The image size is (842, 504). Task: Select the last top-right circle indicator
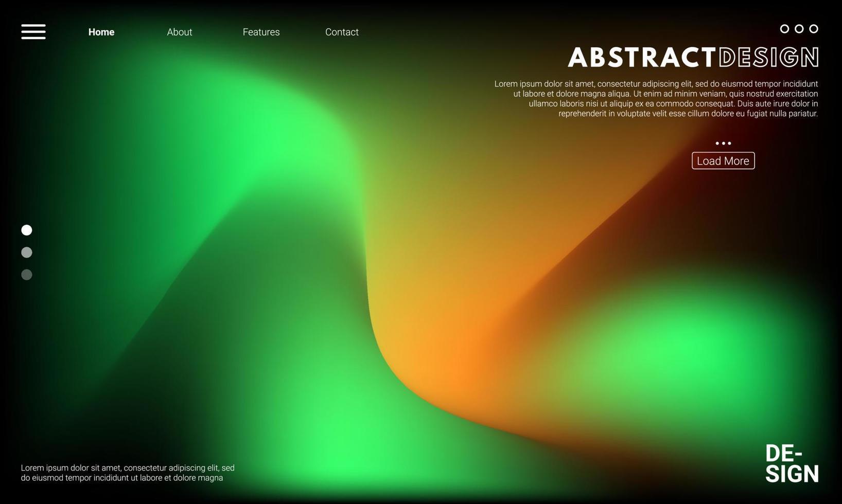click(x=814, y=29)
